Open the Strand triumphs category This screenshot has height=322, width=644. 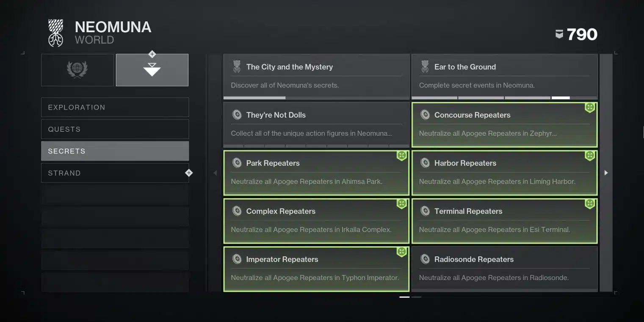(x=115, y=173)
